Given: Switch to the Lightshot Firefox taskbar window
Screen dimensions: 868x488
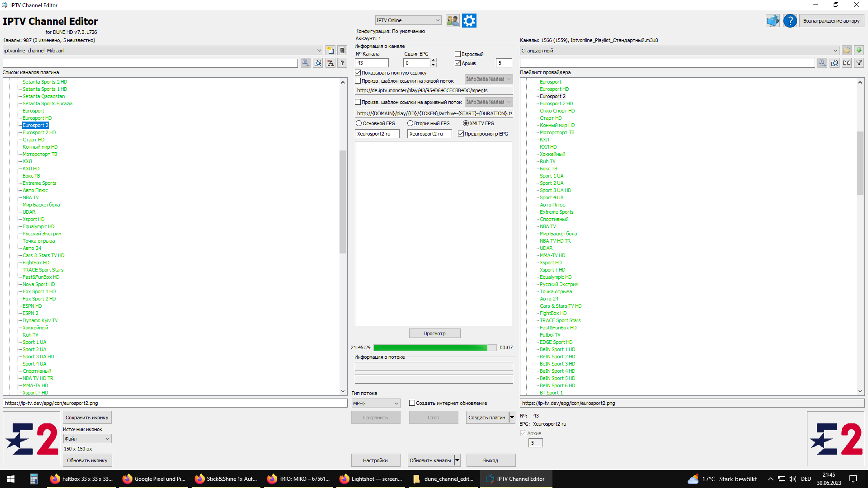Looking at the screenshot, I should (x=372, y=479).
